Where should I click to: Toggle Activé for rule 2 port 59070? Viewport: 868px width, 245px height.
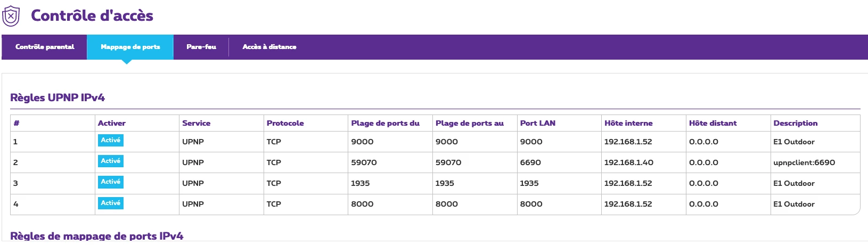coord(111,161)
